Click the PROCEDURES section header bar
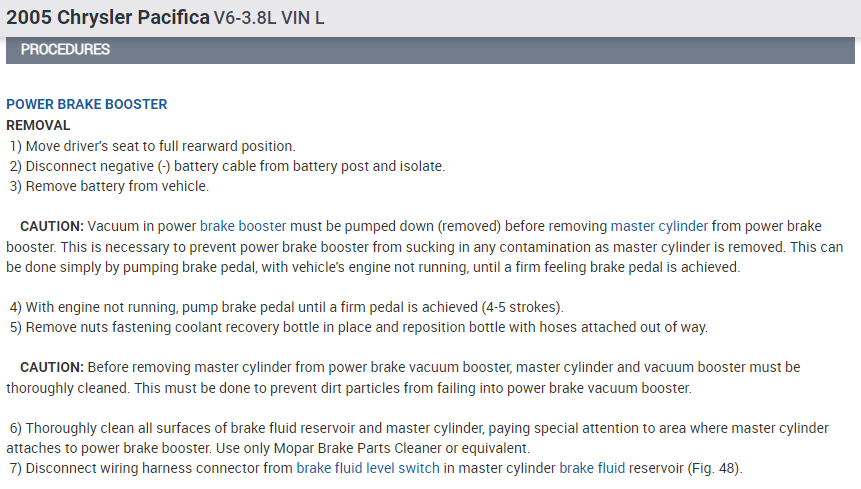861x489 pixels. [430, 50]
